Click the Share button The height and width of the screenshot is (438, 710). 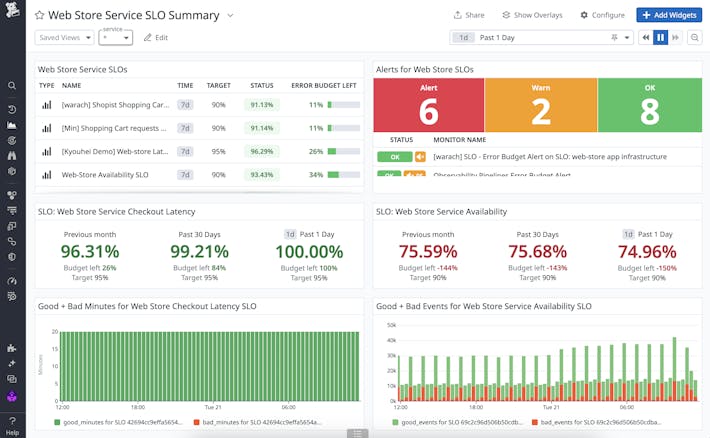[x=468, y=15]
